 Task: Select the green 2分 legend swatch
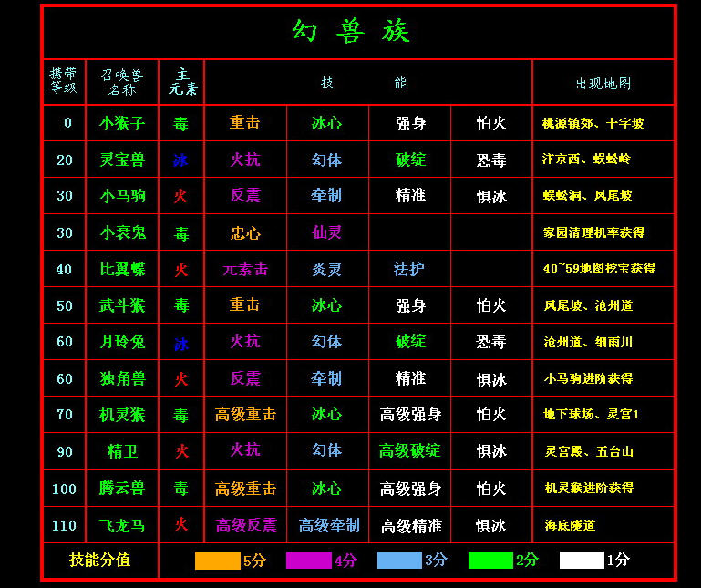490,561
